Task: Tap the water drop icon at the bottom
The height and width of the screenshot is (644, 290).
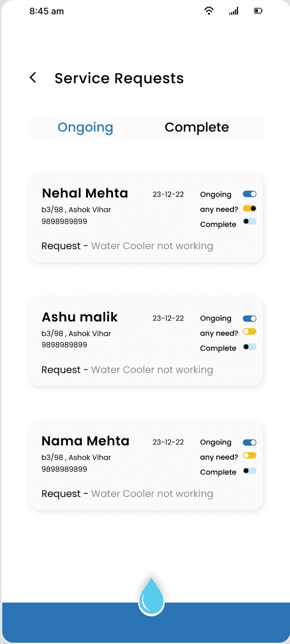Action: tap(151, 596)
